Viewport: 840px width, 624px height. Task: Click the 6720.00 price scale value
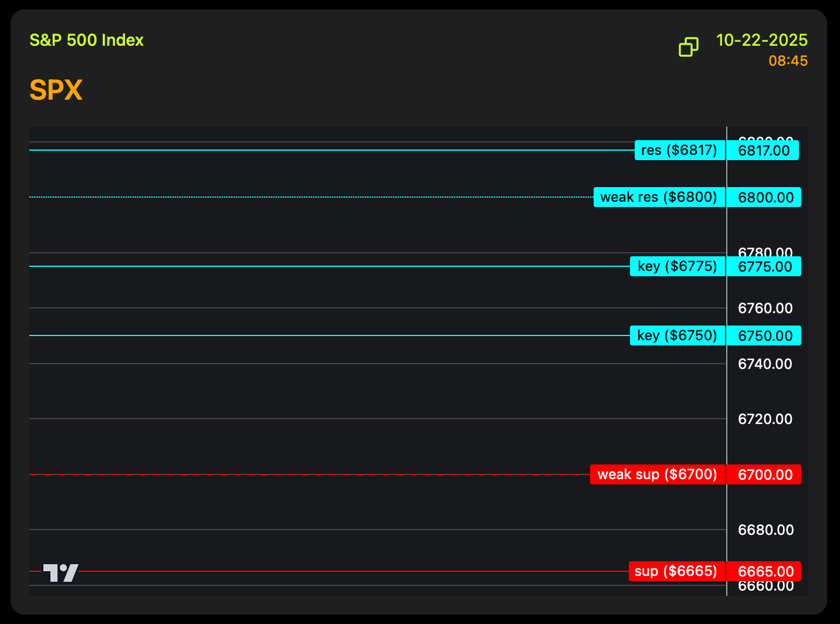[765, 419]
